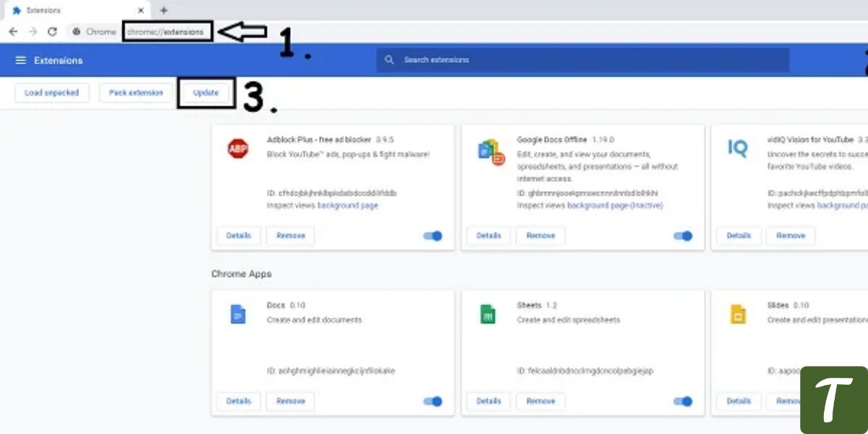This screenshot has width=868, height=434.
Task: Click the Docs app icon
Action: coord(238,315)
